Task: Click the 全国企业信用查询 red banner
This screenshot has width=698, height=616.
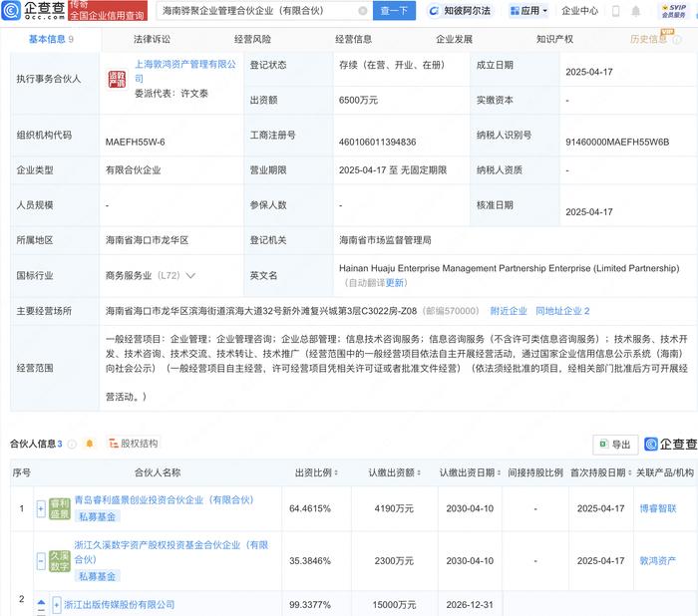Action: (108, 11)
